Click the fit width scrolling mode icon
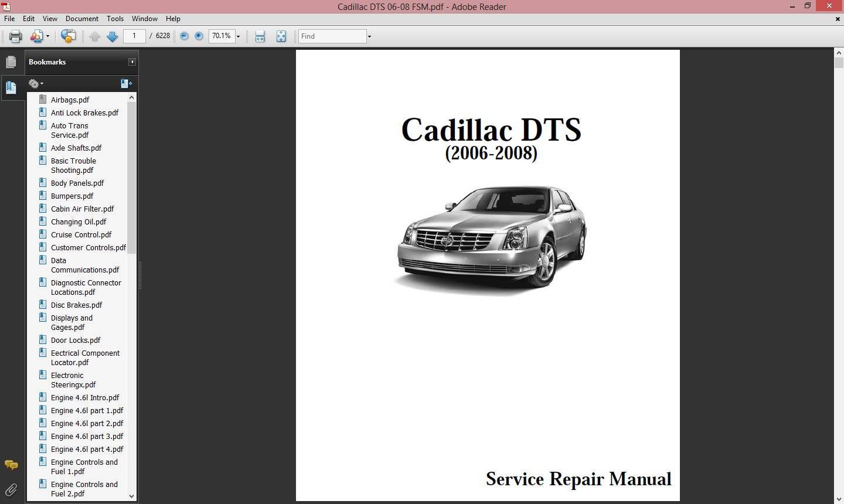844x504 pixels. click(260, 36)
